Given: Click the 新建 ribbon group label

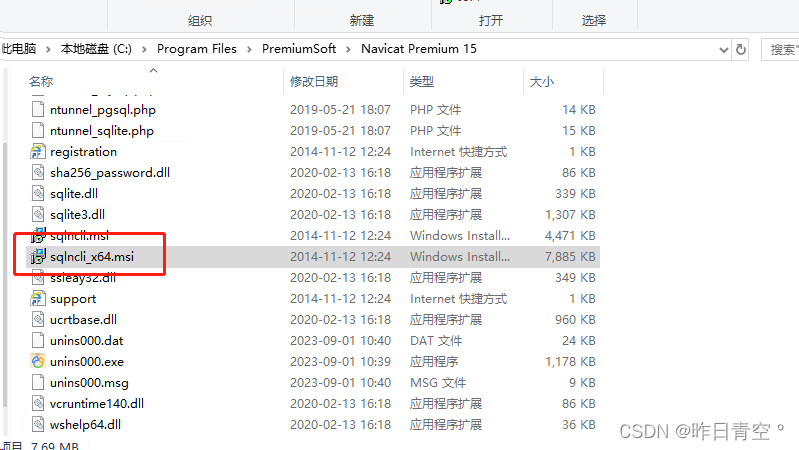Looking at the screenshot, I should pyautogui.click(x=362, y=20).
